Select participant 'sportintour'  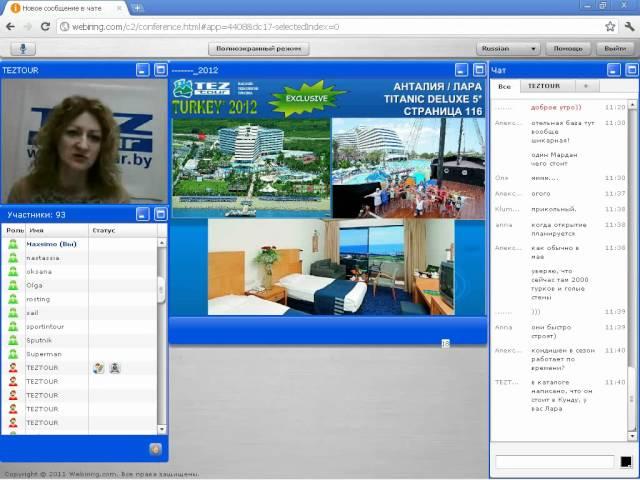80,327
